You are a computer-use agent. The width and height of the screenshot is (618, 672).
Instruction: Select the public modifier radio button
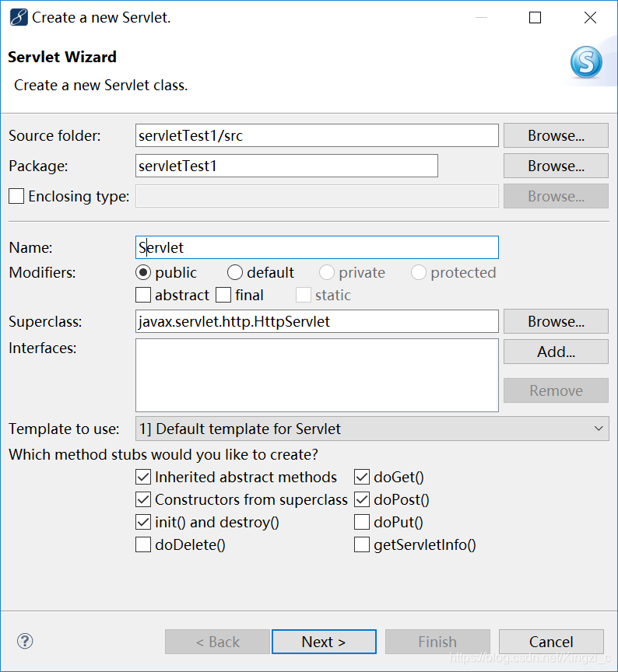143,272
